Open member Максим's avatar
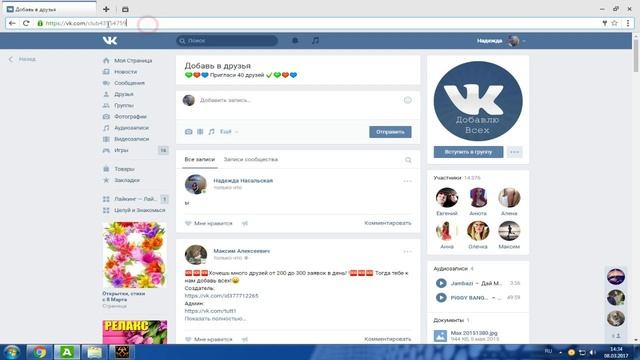Screen dimensions: 640x360 [509, 231]
